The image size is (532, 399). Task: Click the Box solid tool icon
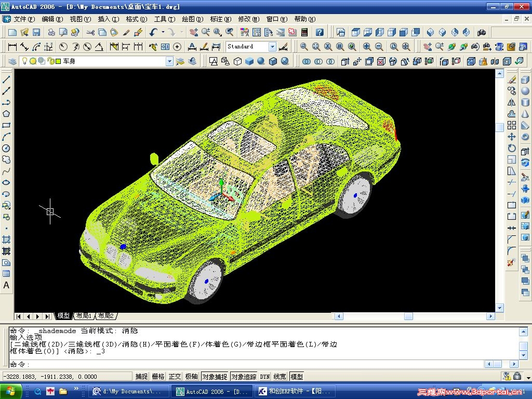525,79
